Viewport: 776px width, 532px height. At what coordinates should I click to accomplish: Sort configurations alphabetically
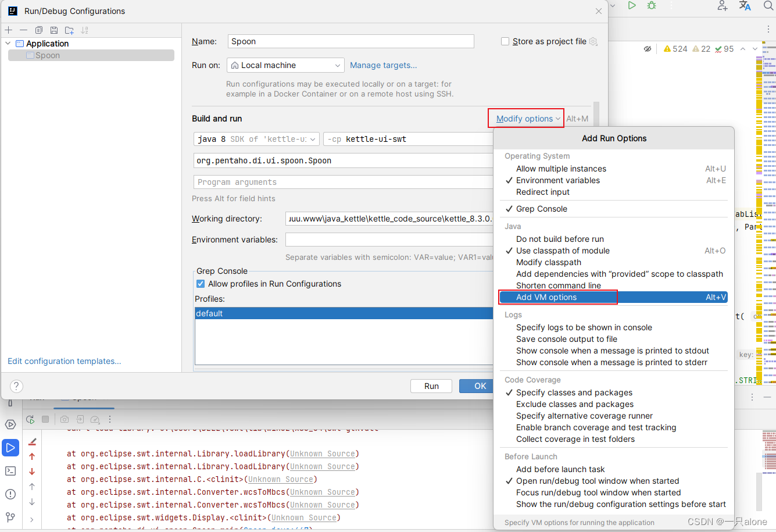click(x=85, y=30)
